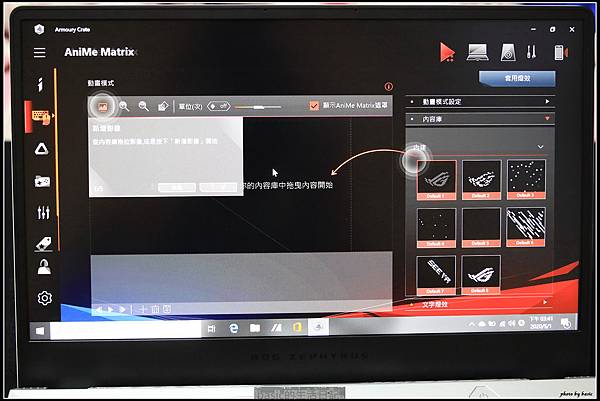600x401 pixels.
Task: Click the first magnifier zoom icon
Action: (x=124, y=106)
